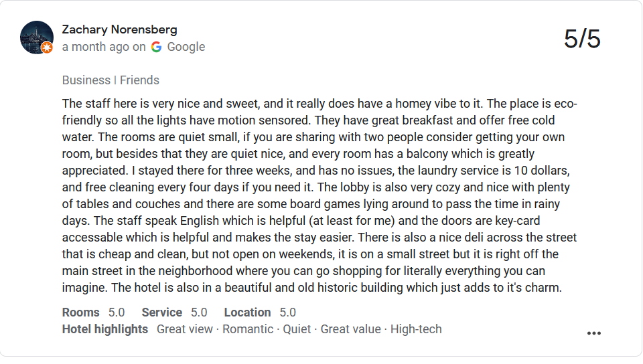The image size is (643, 364).
Task: Click the 5/5 overall rating score
Action: pos(582,39)
